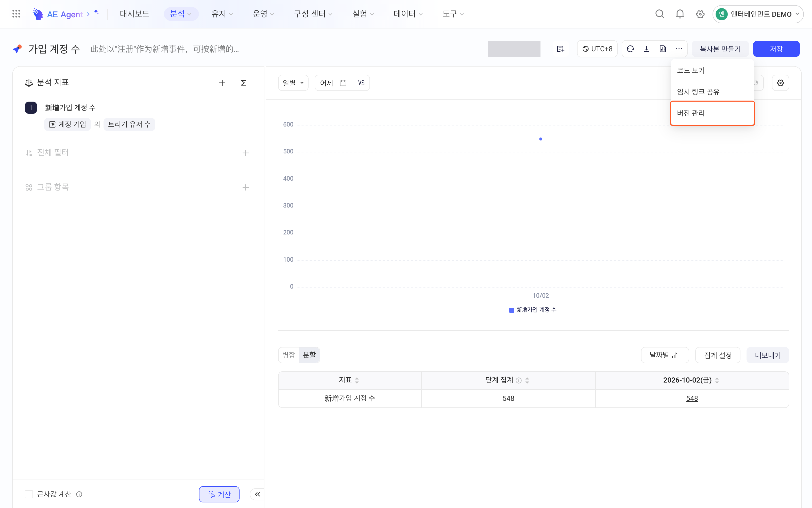Click the 저장 save button
This screenshot has height=508, width=812.
coord(776,49)
